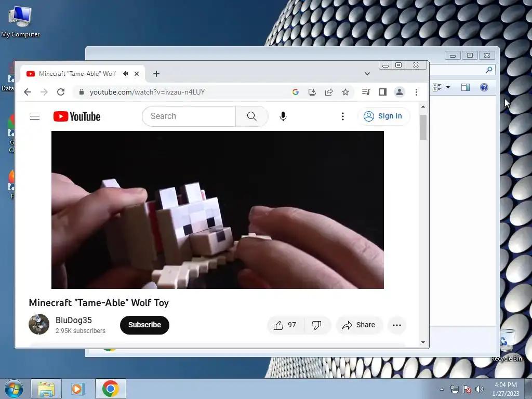Open My Computer desktop icon

coord(20,22)
